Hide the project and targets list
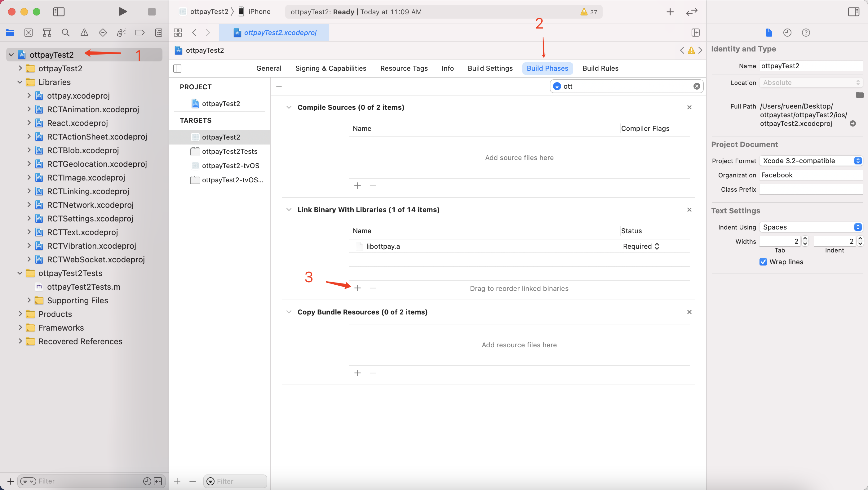868x490 pixels. (177, 69)
